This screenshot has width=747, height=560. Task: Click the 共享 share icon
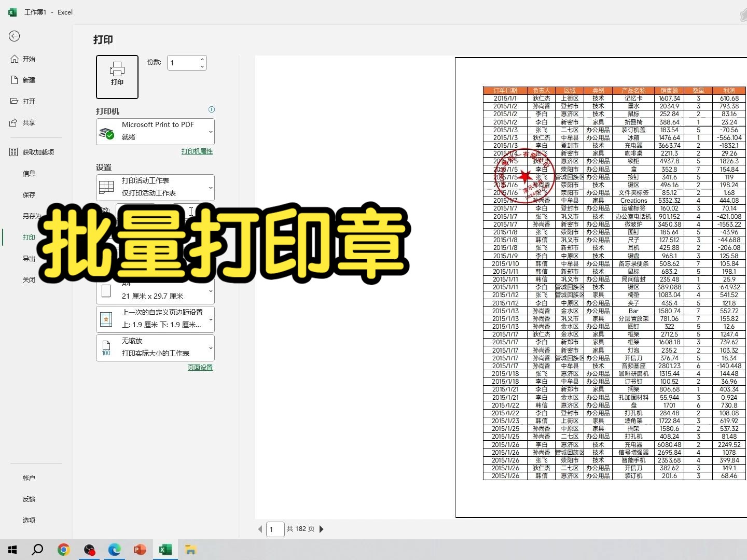tap(14, 122)
